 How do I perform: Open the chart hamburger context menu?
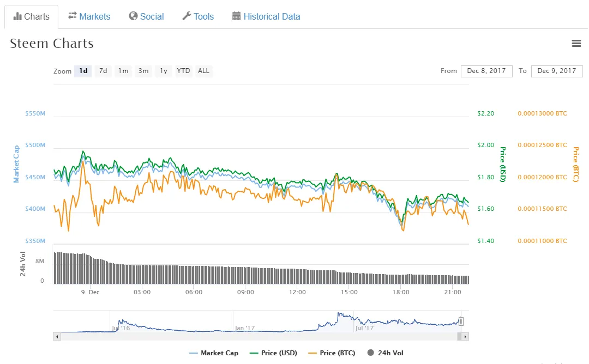point(576,44)
